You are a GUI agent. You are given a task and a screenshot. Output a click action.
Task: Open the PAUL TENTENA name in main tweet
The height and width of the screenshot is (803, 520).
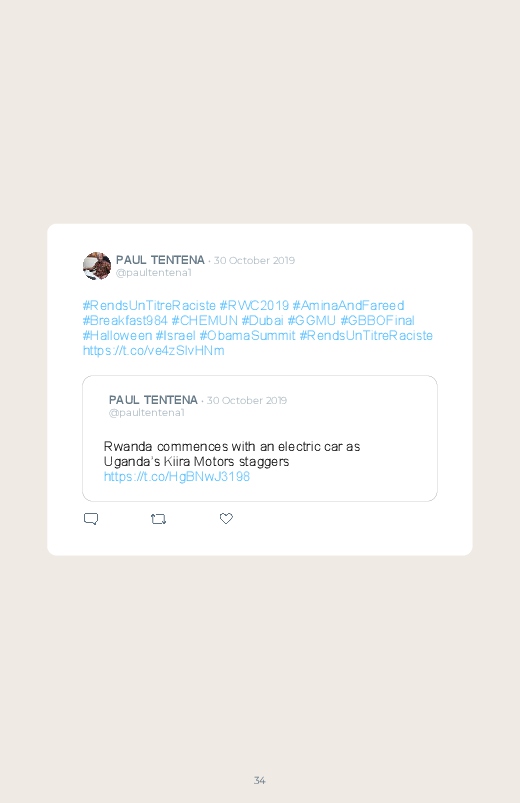(160, 260)
